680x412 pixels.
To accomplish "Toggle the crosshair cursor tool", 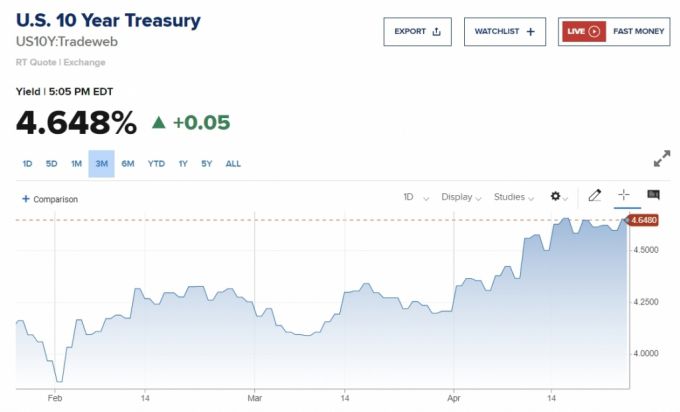I will [623, 196].
